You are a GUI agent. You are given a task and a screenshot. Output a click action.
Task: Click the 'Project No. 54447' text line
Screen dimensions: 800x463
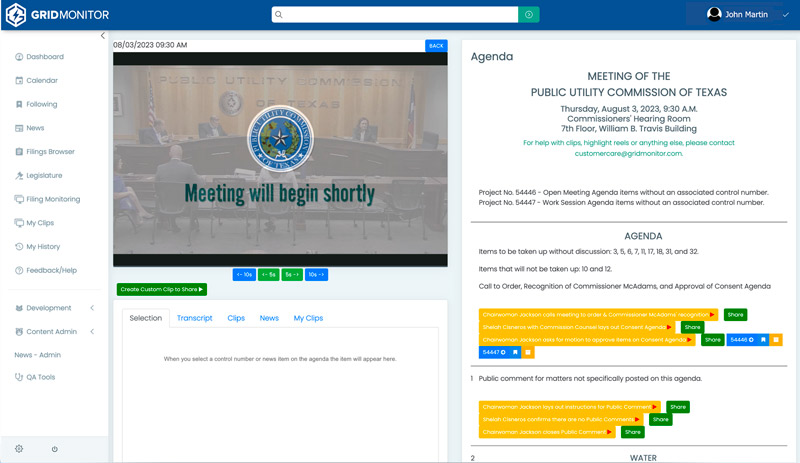pyautogui.click(x=621, y=203)
